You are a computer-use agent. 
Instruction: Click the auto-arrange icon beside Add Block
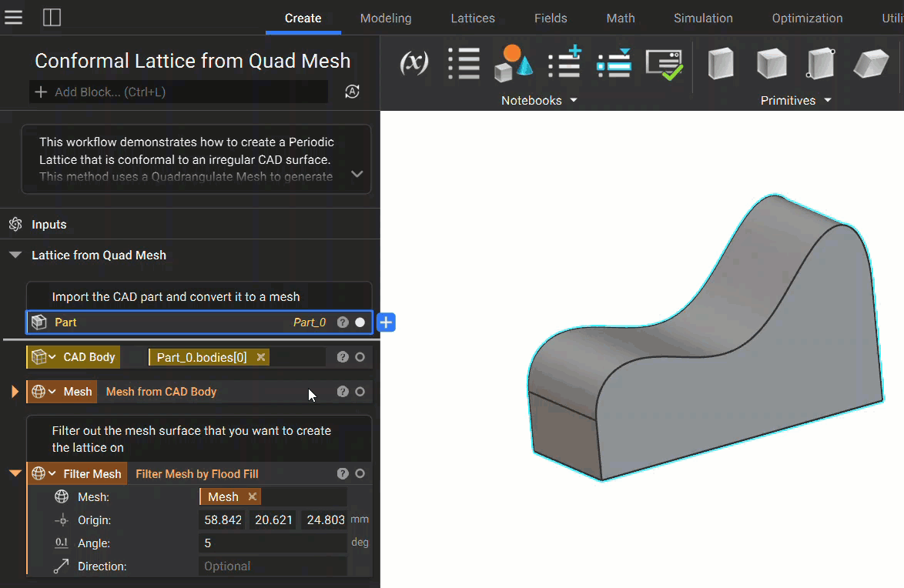coord(352,92)
